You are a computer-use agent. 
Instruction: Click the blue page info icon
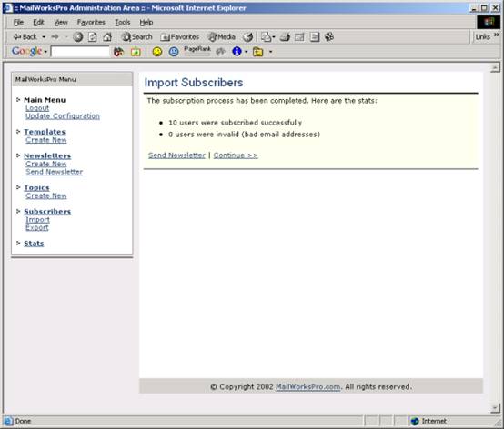click(x=237, y=52)
